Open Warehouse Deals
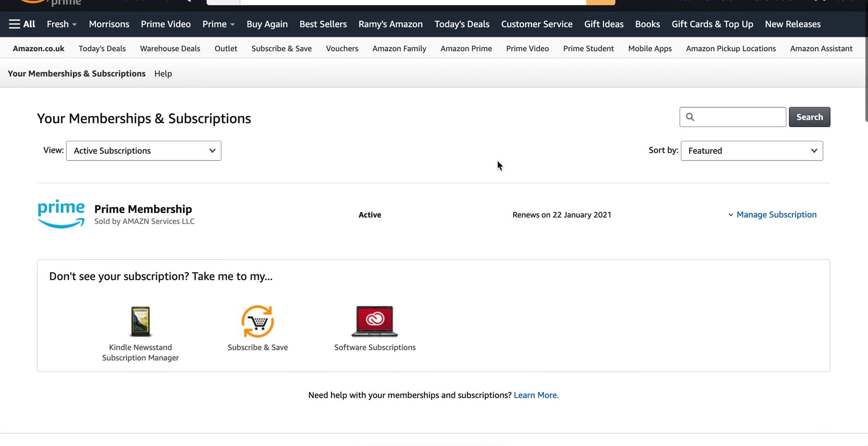The width and height of the screenshot is (868, 446). 170,48
